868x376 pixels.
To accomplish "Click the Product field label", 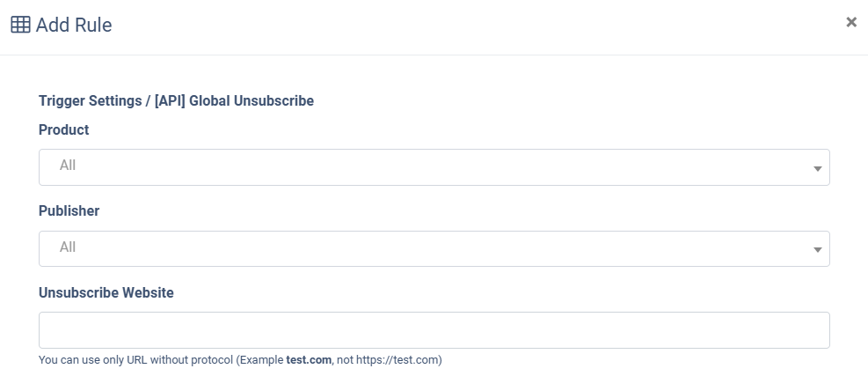I will [64, 129].
